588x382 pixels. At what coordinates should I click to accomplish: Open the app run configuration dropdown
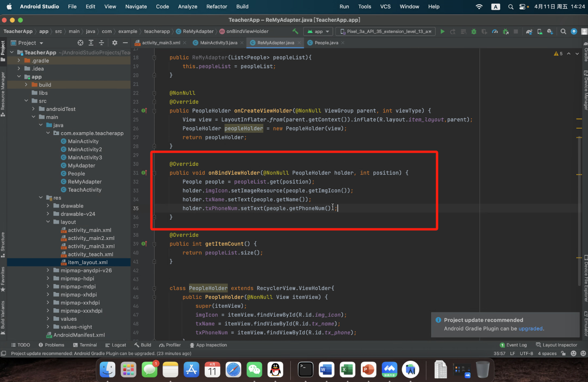318,32
